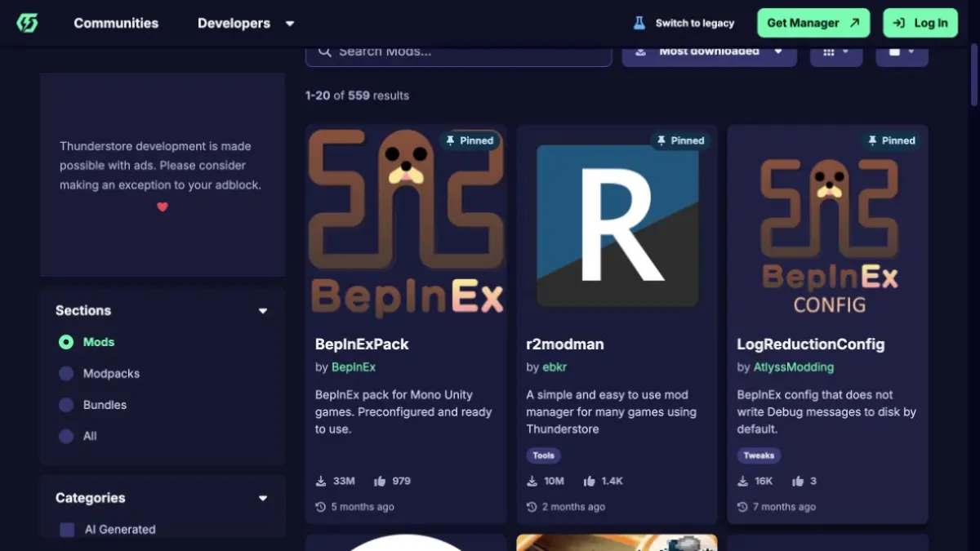Open the LogReductionConfig title link
The height and width of the screenshot is (551, 980).
pos(811,344)
